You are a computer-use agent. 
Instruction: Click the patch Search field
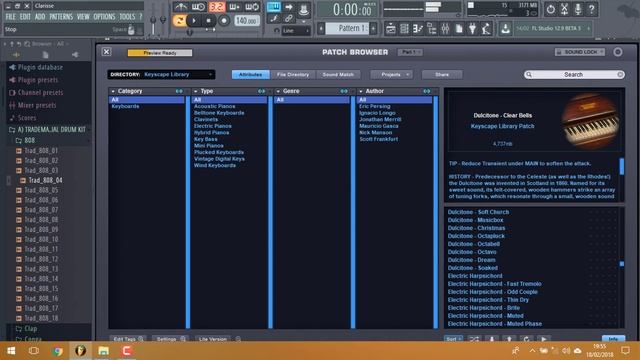(x=574, y=75)
